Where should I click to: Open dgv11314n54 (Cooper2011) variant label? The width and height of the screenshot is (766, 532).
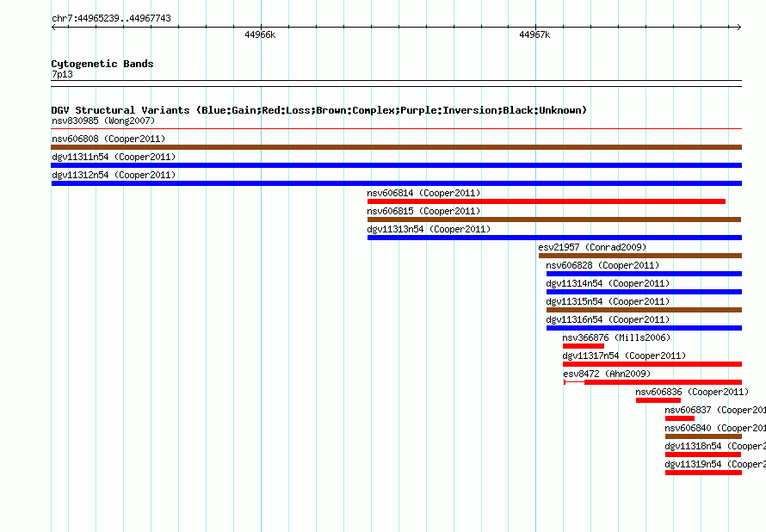(x=608, y=283)
